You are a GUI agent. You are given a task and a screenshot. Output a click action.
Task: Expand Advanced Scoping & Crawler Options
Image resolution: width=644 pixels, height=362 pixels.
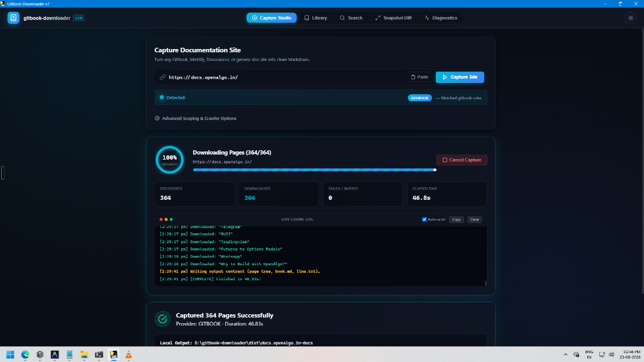tap(196, 118)
